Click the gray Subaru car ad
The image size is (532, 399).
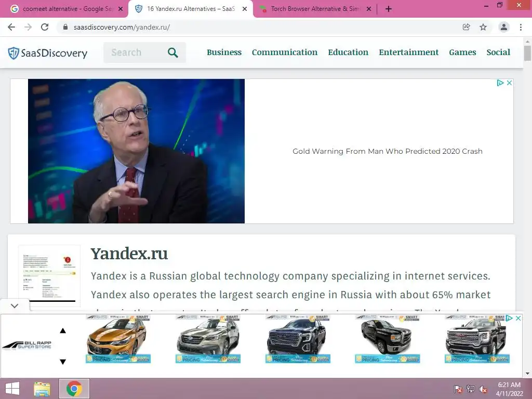(208, 339)
